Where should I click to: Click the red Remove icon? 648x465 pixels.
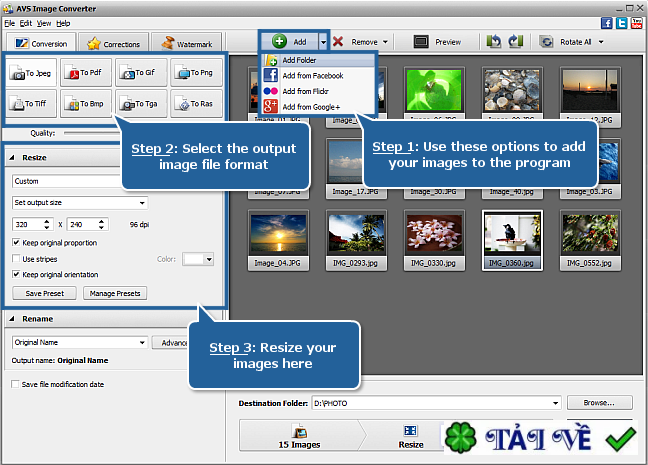338,42
